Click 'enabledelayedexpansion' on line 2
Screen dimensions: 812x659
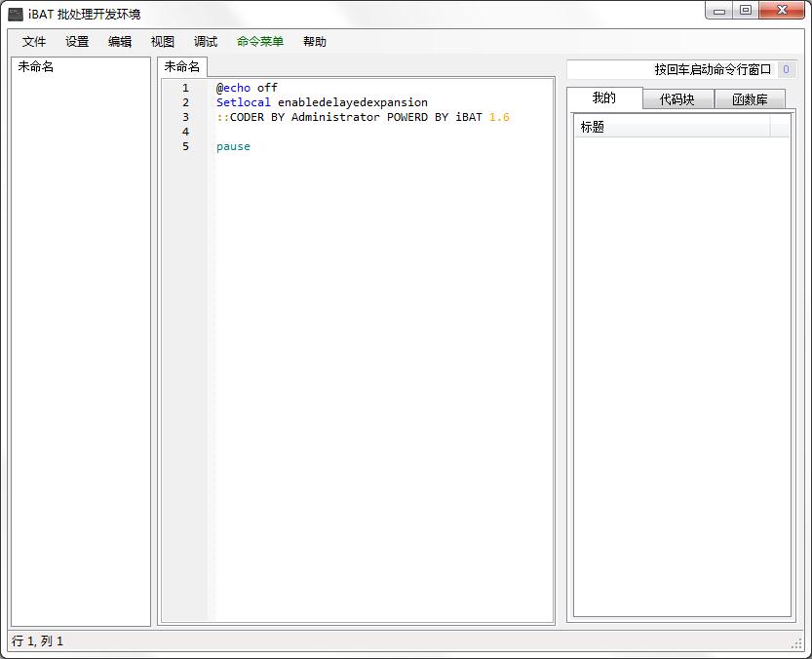point(353,102)
